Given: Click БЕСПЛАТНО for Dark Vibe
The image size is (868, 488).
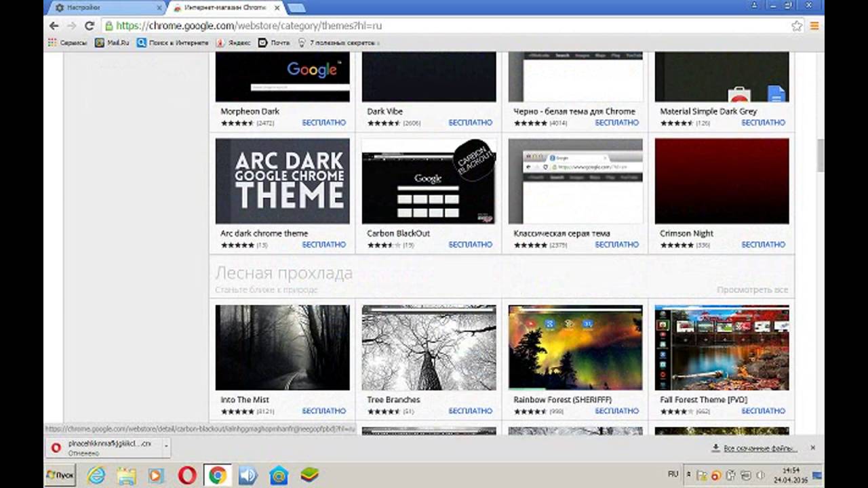Looking at the screenshot, I should [x=471, y=123].
